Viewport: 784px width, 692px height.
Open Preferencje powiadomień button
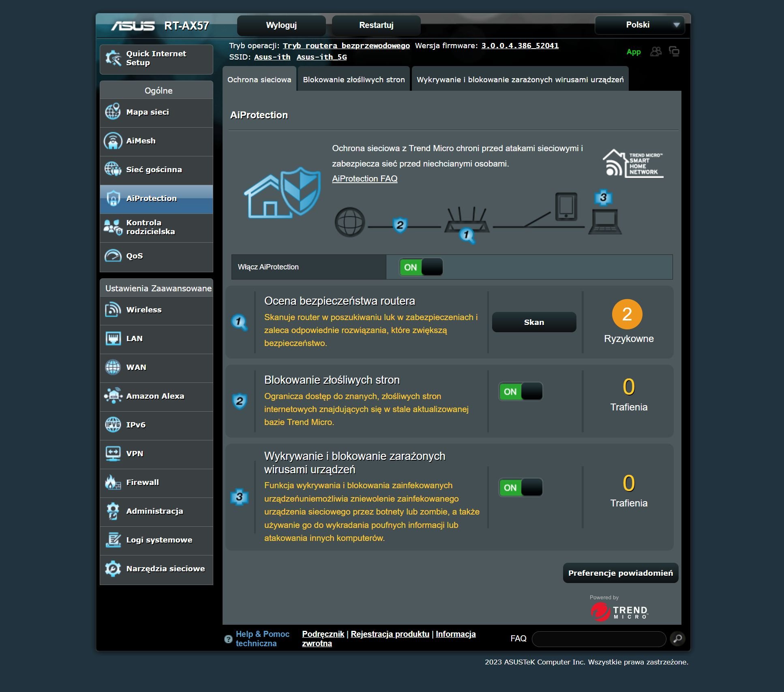point(620,573)
